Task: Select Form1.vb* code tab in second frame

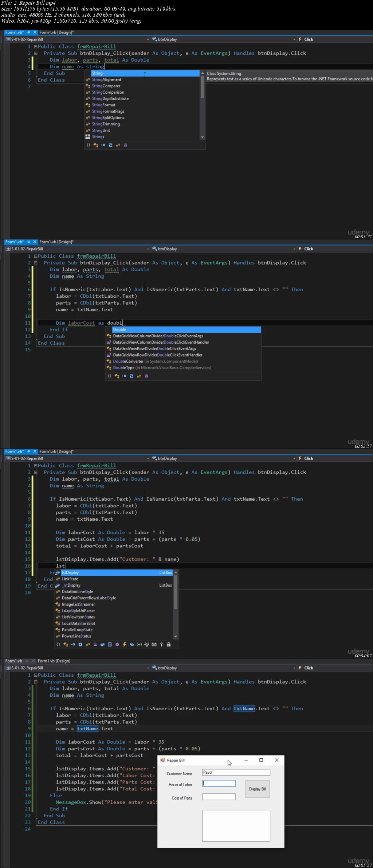Action: 15,242
